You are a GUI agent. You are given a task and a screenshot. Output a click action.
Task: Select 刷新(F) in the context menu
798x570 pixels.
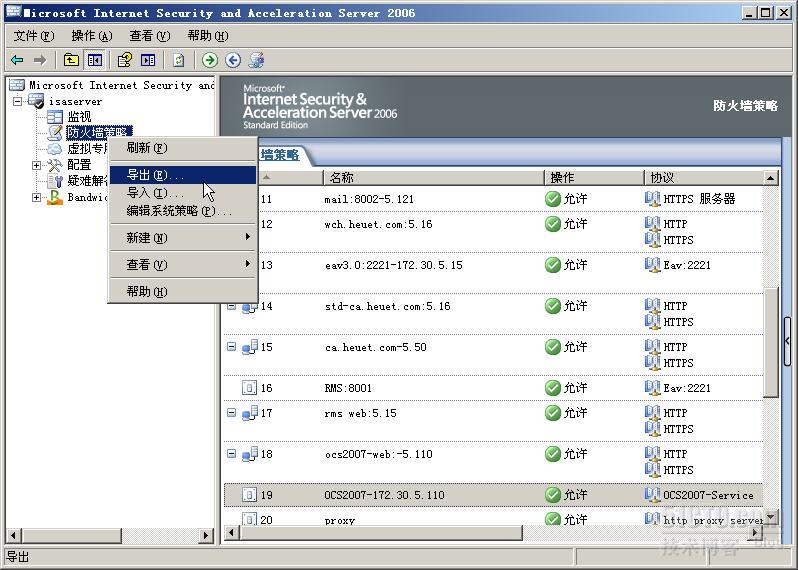coord(183,148)
